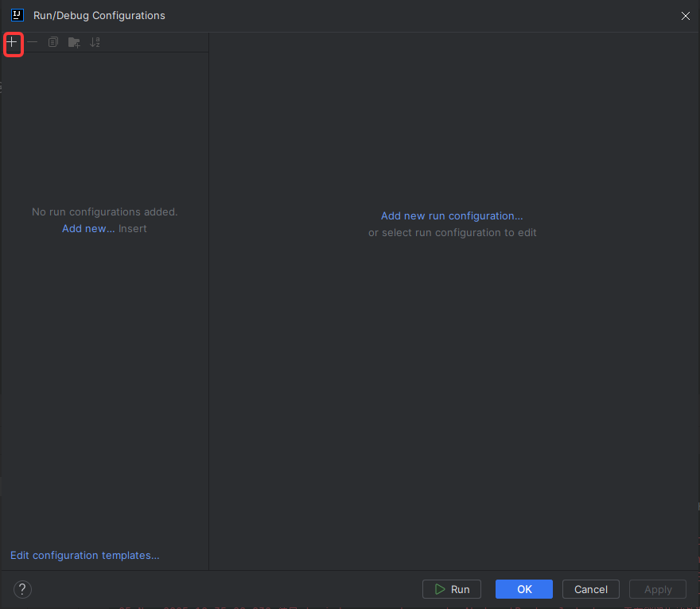Click the splitter between left and right panels
Image resolution: width=700 pixels, height=609 pixels.
(208, 318)
